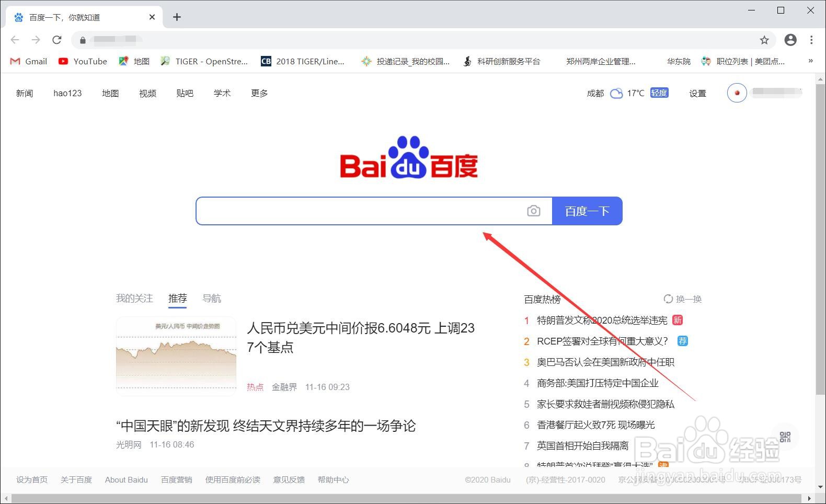Open 地图 bookmark in bookmarks bar
Image resolution: width=826 pixels, height=504 pixels.
coord(134,61)
